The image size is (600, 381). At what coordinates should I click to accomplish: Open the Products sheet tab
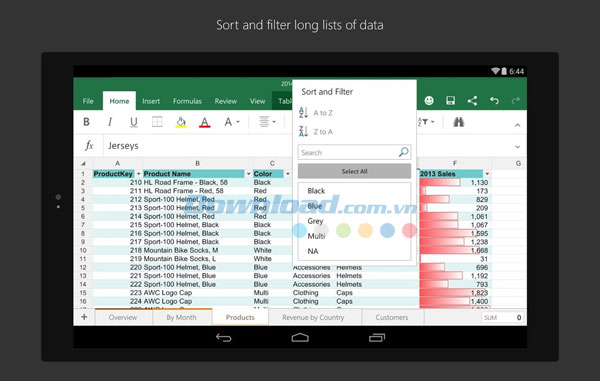pyautogui.click(x=240, y=318)
